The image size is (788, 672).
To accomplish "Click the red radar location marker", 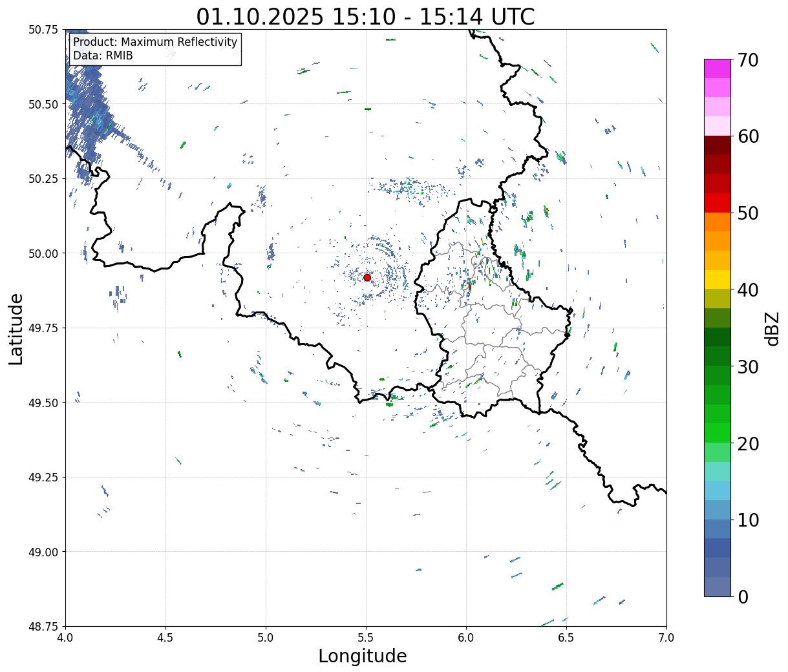I will click(x=367, y=277).
